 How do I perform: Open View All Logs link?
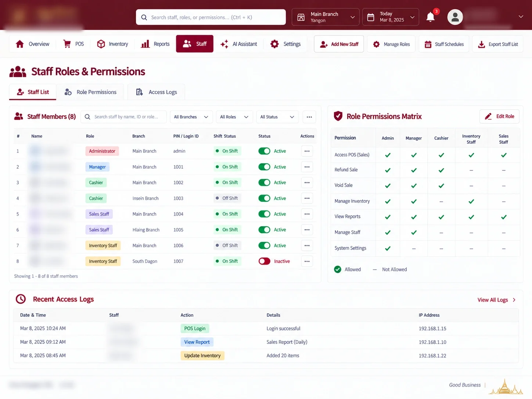(x=496, y=300)
